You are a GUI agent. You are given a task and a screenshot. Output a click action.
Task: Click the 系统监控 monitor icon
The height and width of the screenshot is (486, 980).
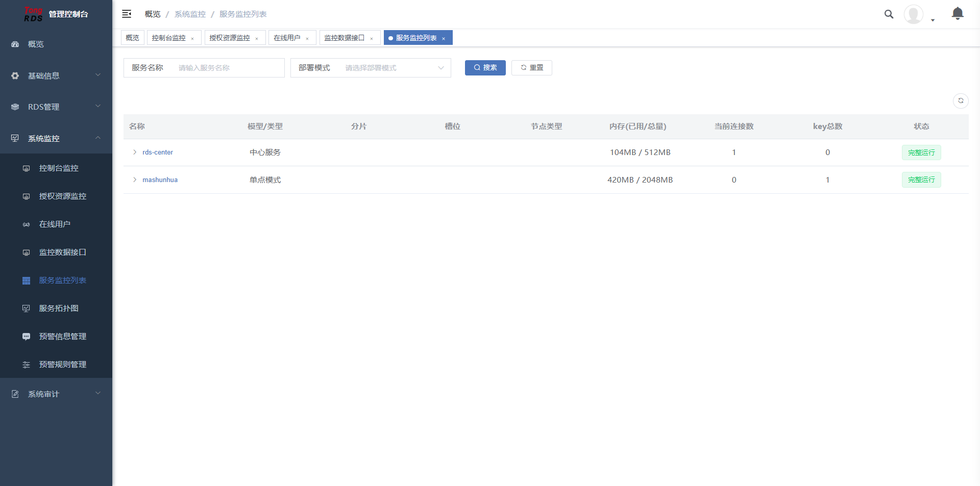tap(15, 138)
